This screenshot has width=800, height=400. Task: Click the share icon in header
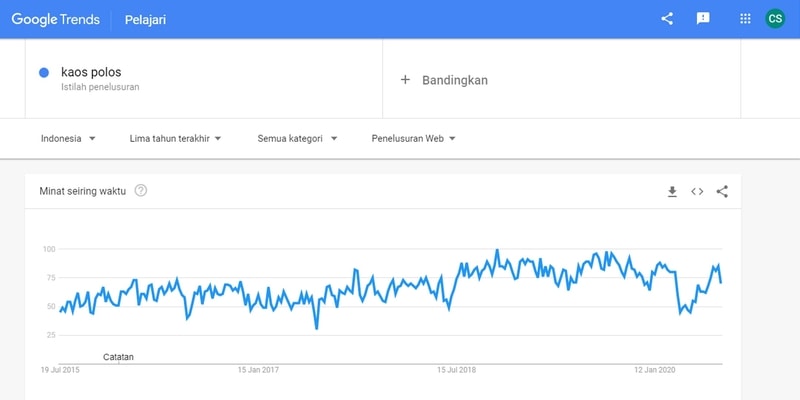668,18
